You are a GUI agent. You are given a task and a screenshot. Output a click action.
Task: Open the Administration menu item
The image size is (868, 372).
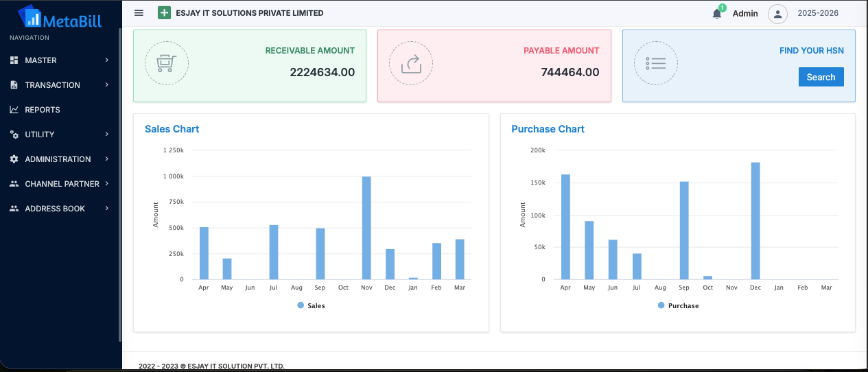(x=58, y=159)
